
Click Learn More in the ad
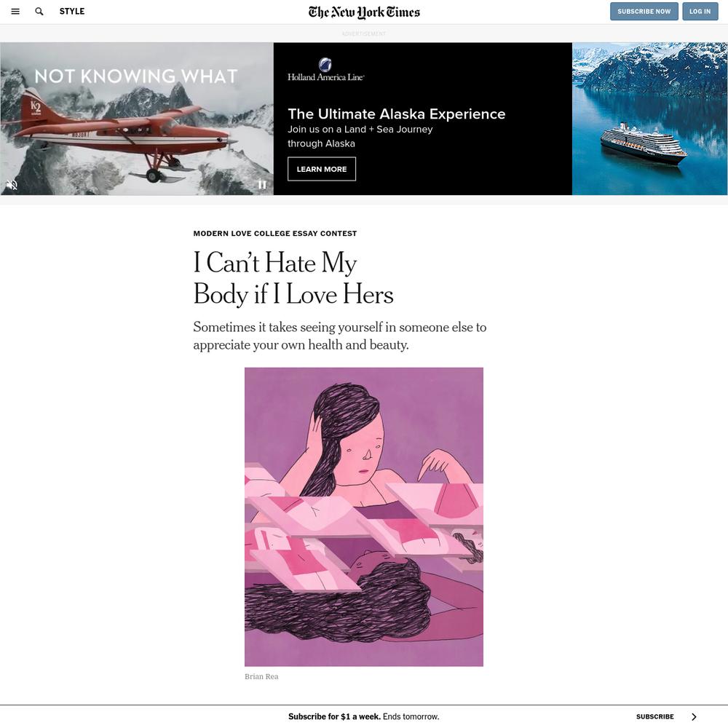point(322,169)
